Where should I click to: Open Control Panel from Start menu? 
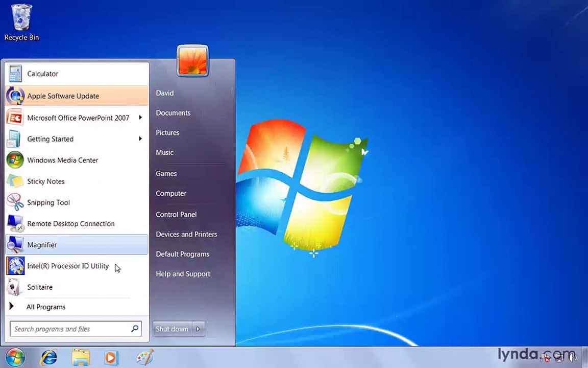(x=176, y=215)
